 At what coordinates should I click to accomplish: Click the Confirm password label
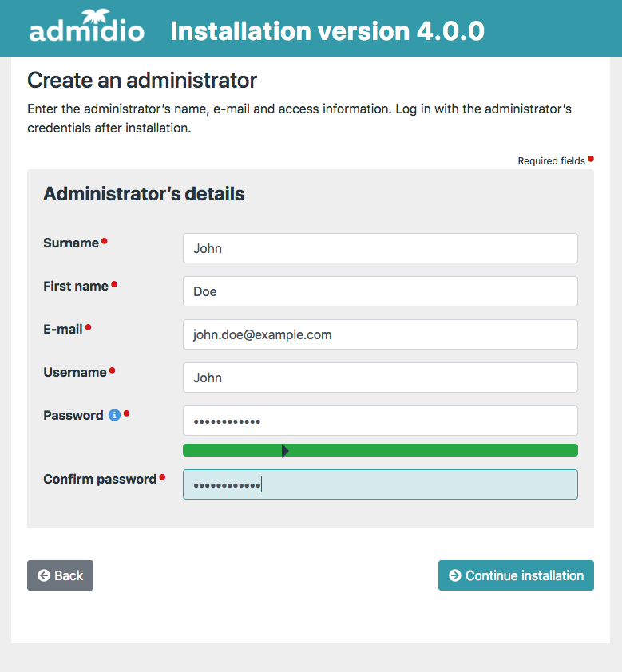tap(100, 480)
